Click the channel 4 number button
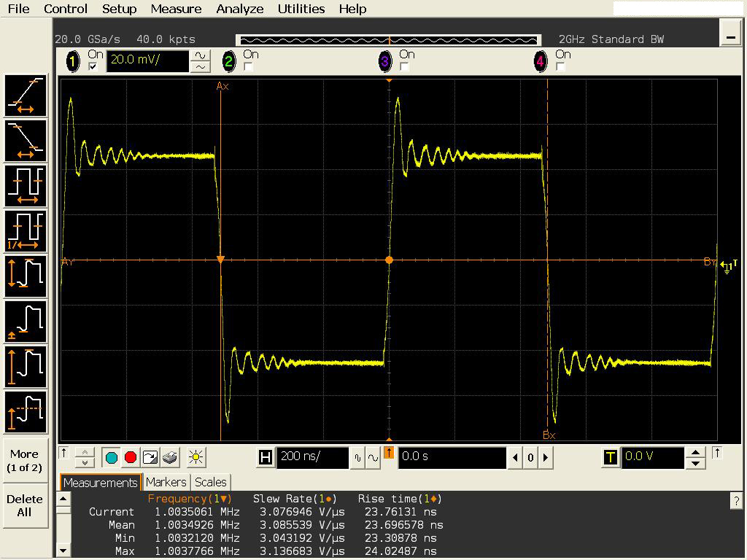747x560 pixels. pyautogui.click(x=541, y=61)
